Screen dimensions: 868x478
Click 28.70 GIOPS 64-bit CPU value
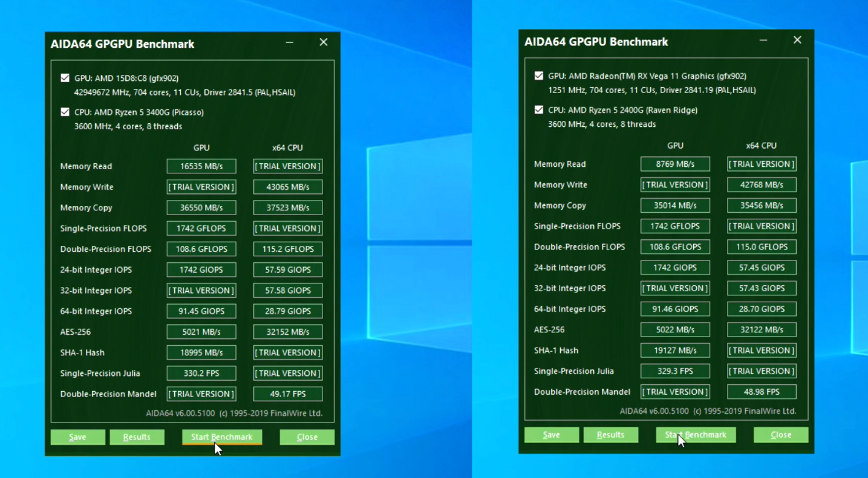762,309
